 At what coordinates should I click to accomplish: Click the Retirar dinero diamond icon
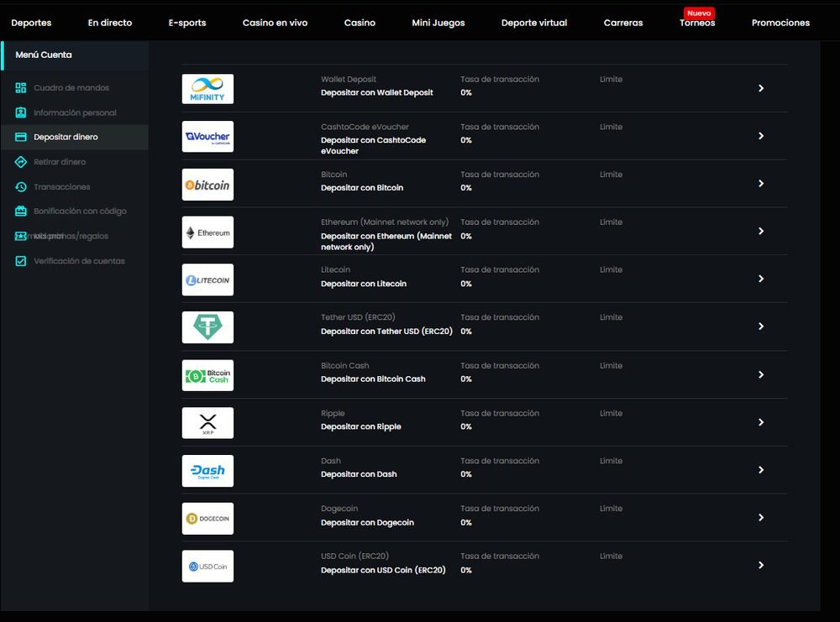21,162
